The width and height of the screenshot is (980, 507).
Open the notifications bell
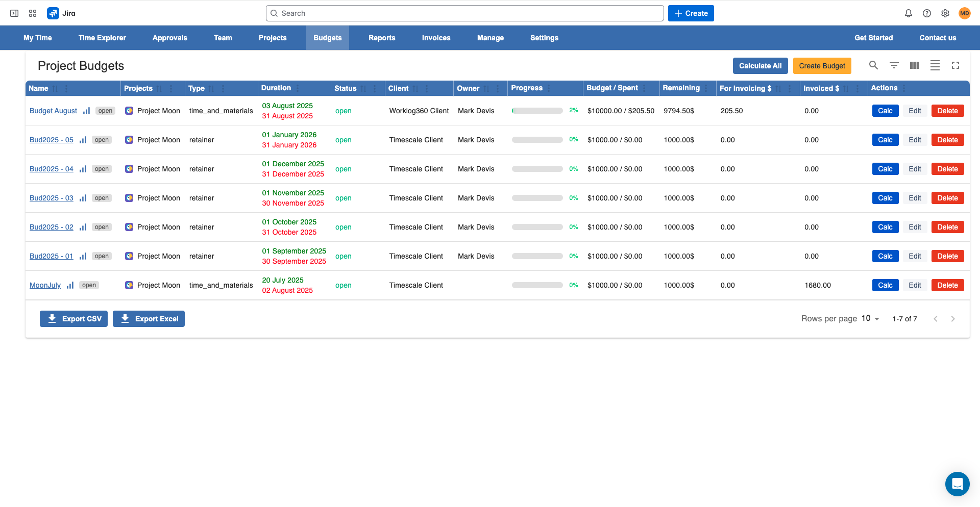coord(909,13)
